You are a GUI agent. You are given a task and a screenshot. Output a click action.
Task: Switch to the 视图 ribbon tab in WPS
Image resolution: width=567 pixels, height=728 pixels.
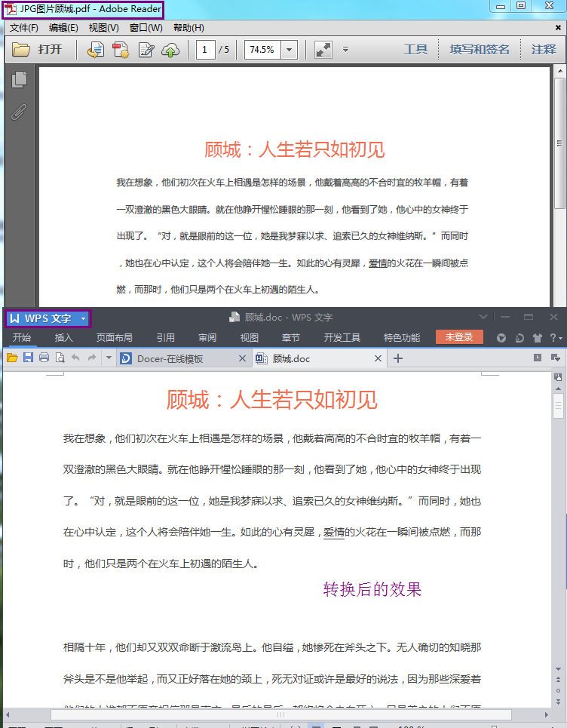pyautogui.click(x=249, y=337)
